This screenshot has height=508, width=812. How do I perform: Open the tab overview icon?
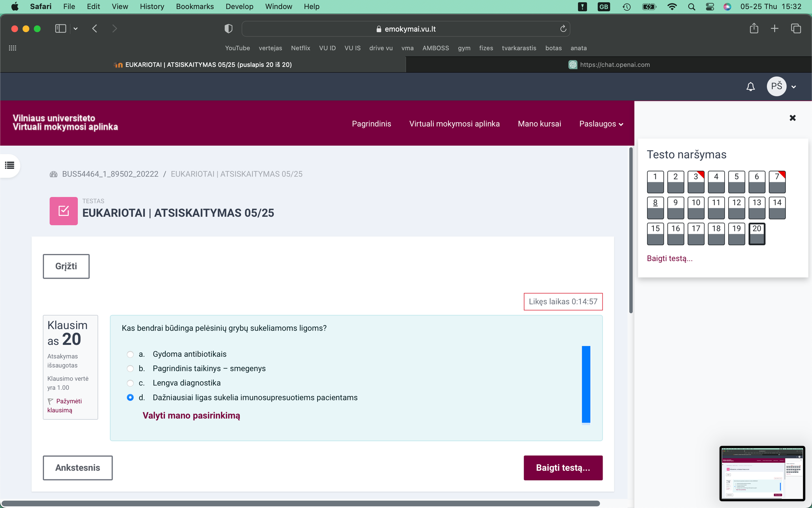(x=796, y=29)
